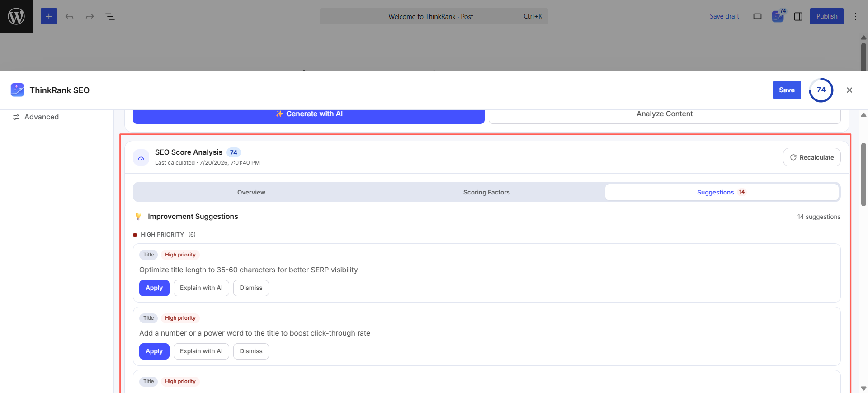Explain power word suggestion with AI
Screen dimensions: 868x393
201,351
